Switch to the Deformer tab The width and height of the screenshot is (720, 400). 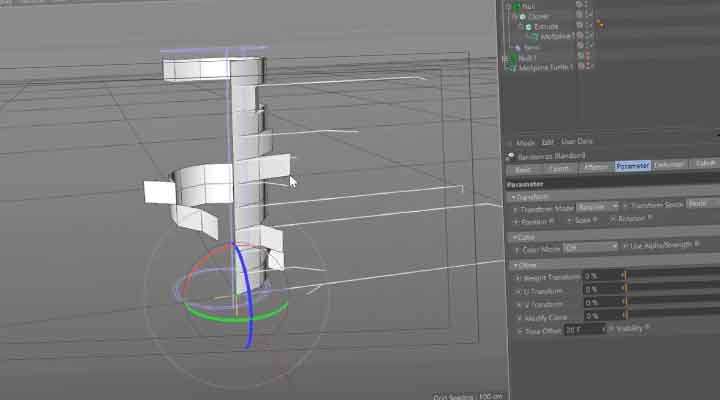coord(669,166)
